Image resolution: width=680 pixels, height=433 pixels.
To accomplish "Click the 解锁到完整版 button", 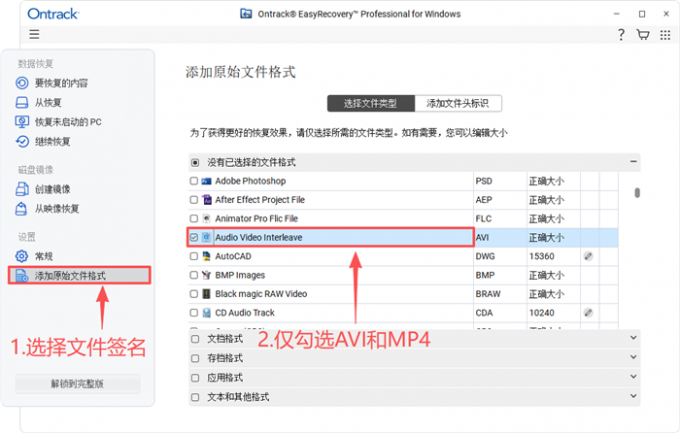I will click(78, 384).
